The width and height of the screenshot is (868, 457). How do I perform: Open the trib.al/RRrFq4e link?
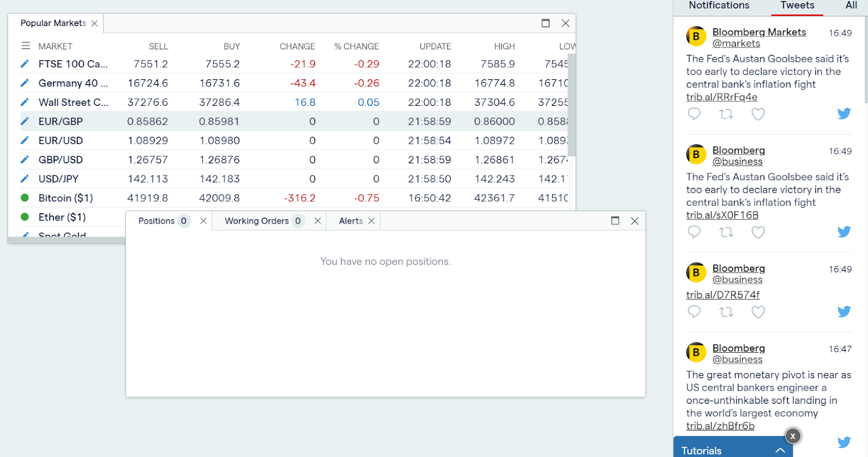(x=722, y=97)
